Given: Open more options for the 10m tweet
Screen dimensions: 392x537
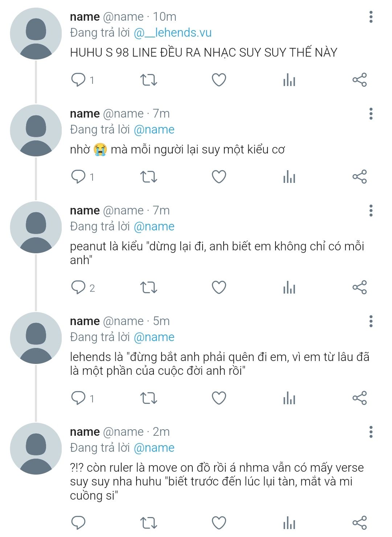Looking at the screenshot, I should point(371,17).
